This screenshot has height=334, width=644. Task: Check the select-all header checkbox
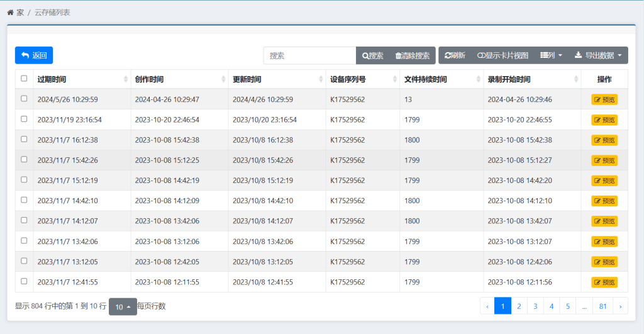tap(24, 79)
